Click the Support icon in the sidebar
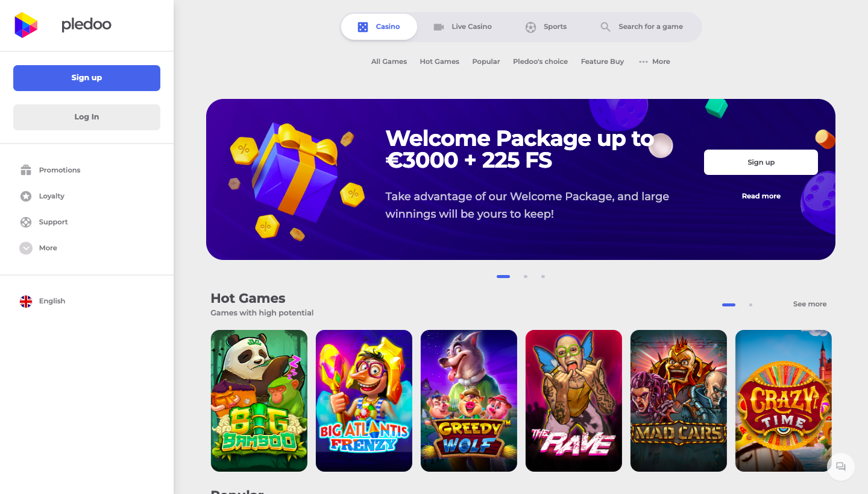 click(26, 221)
